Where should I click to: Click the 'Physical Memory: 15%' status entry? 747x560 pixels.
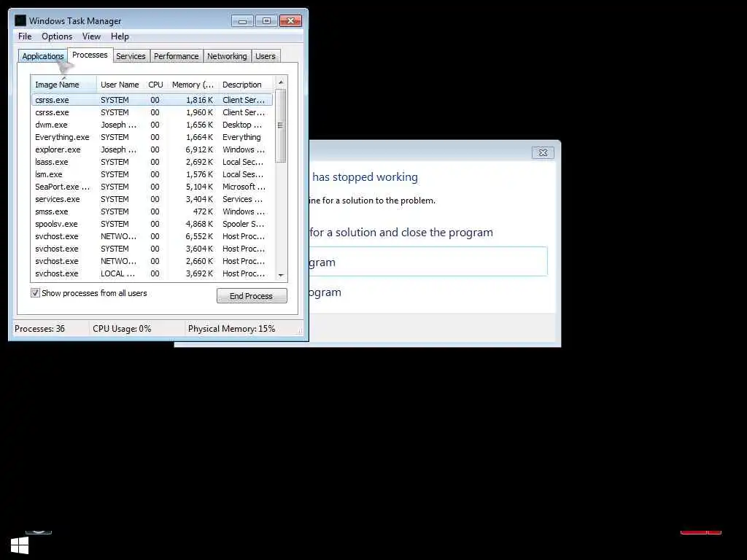tap(231, 329)
